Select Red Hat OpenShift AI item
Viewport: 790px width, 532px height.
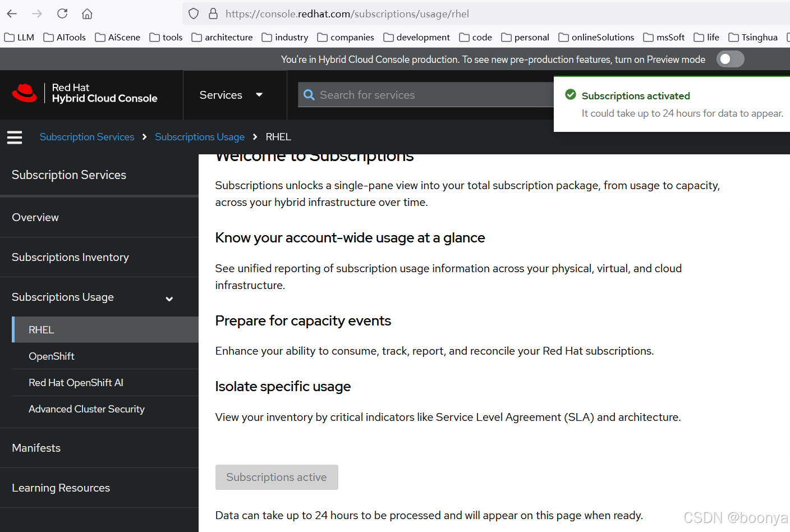(76, 383)
